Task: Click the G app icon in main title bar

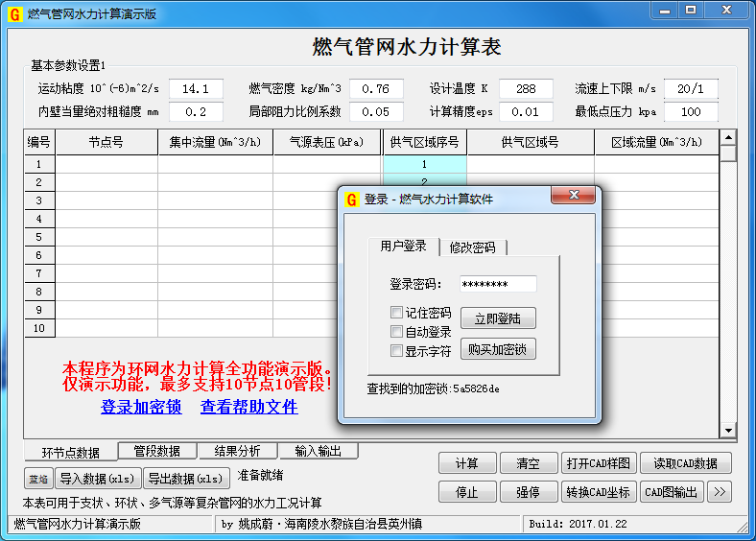Action: pyautogui.click(x=14, y=13)
